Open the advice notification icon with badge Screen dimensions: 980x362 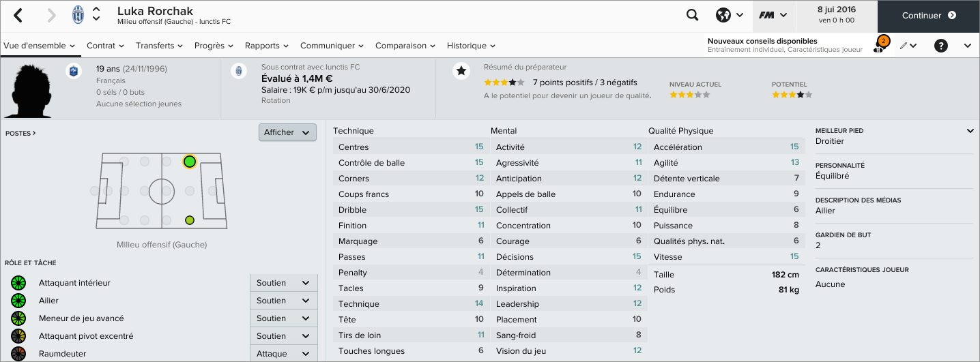pyautogui.click(x=880, y=45)
